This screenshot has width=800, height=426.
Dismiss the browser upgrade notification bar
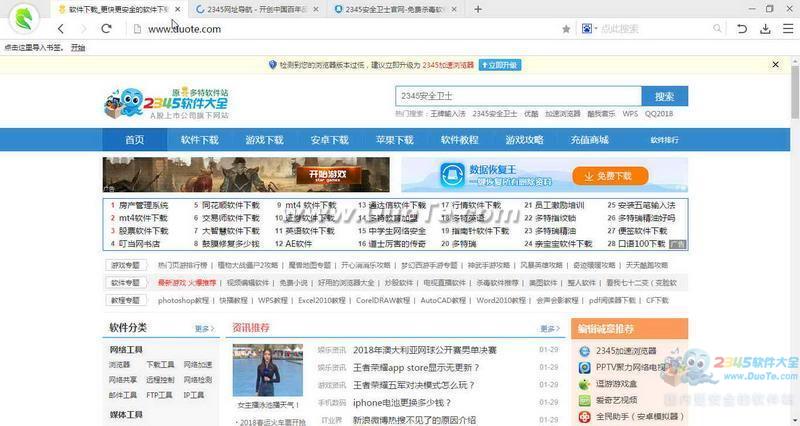tap(776, 65)
